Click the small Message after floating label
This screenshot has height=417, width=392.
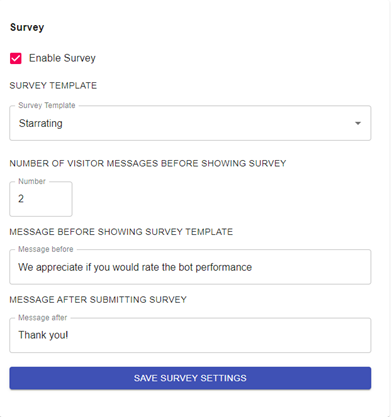[43, 318]
